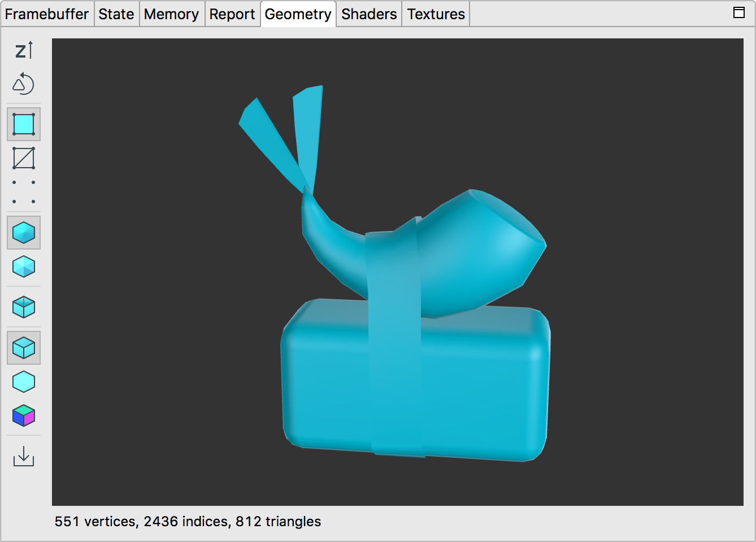
Task: Switch to point cloud render mode
Action: pos(24,192)
